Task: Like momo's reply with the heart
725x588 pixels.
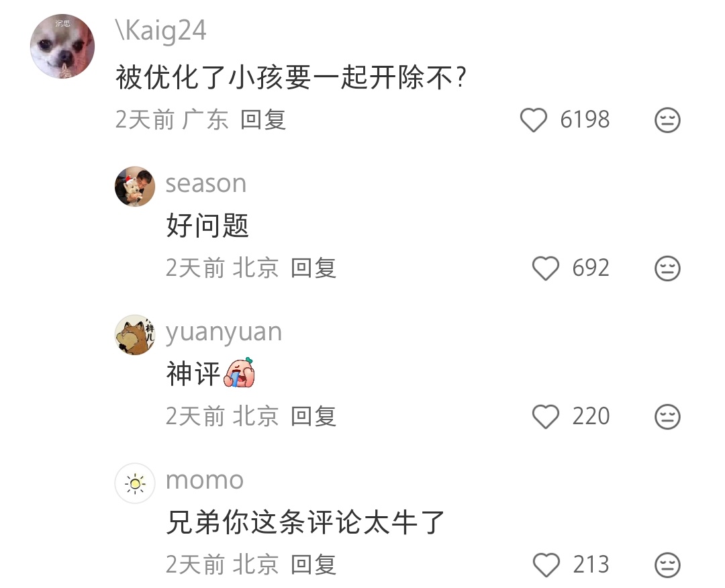Action: click(x=546, y=565)
